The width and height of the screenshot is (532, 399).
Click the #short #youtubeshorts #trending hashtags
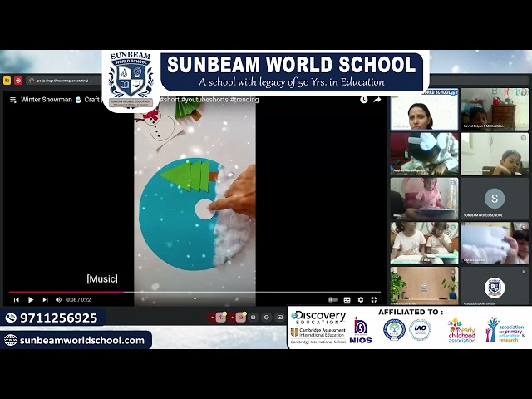pos(209,100)
